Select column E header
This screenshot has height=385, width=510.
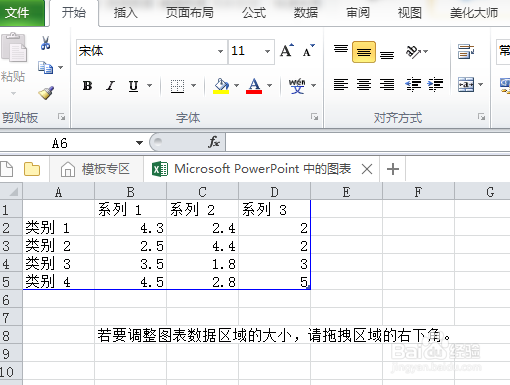pos(347,192)
